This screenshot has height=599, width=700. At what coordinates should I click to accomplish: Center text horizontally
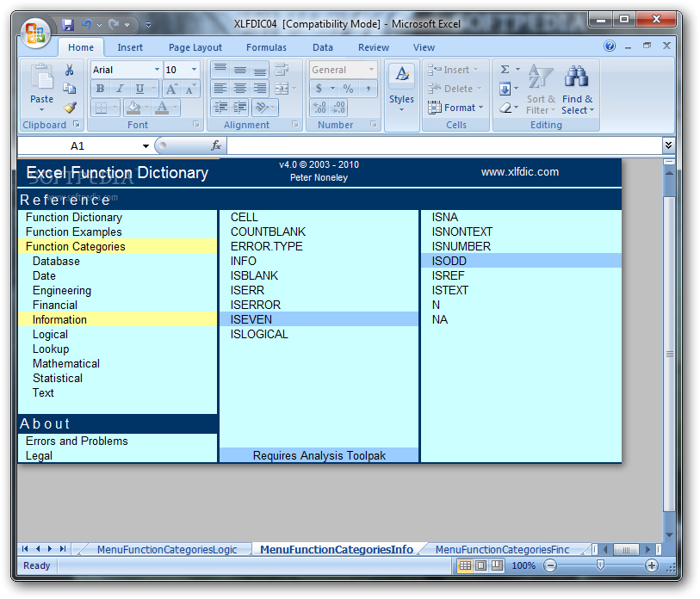[x=240, y=89]
